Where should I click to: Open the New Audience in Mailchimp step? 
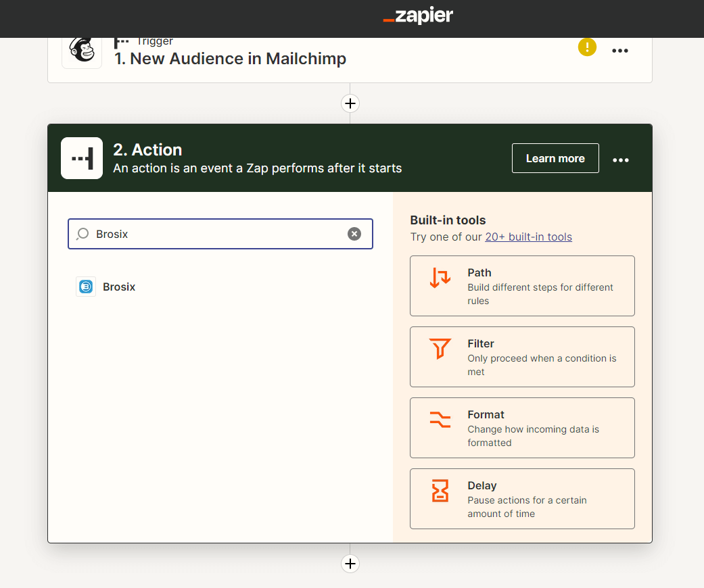click(x=231, y=59)
